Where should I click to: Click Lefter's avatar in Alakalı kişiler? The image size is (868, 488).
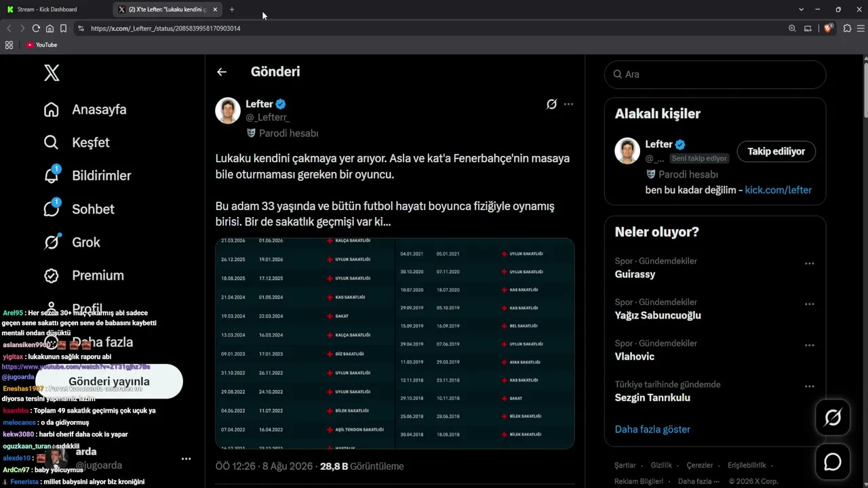(627, 150)
